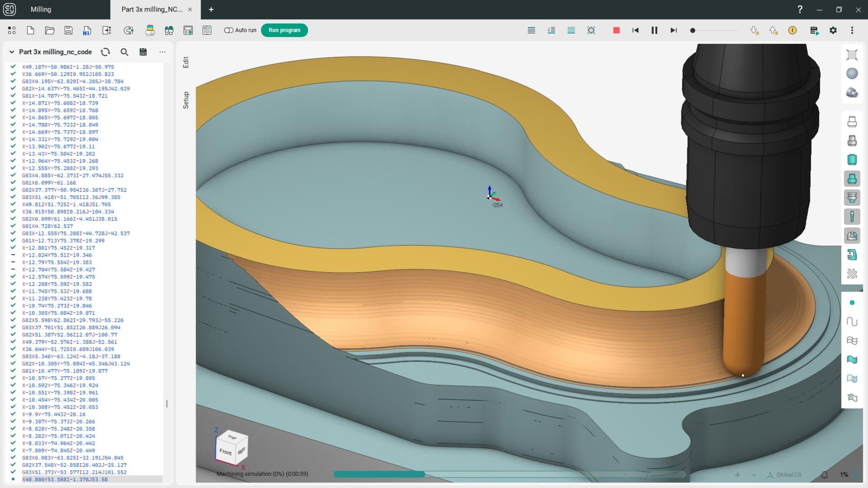Uncheck the executed line X49.187Y-50.986
Image resolution: width=868 pixels, height=488 pixels.
pos(12,66)
